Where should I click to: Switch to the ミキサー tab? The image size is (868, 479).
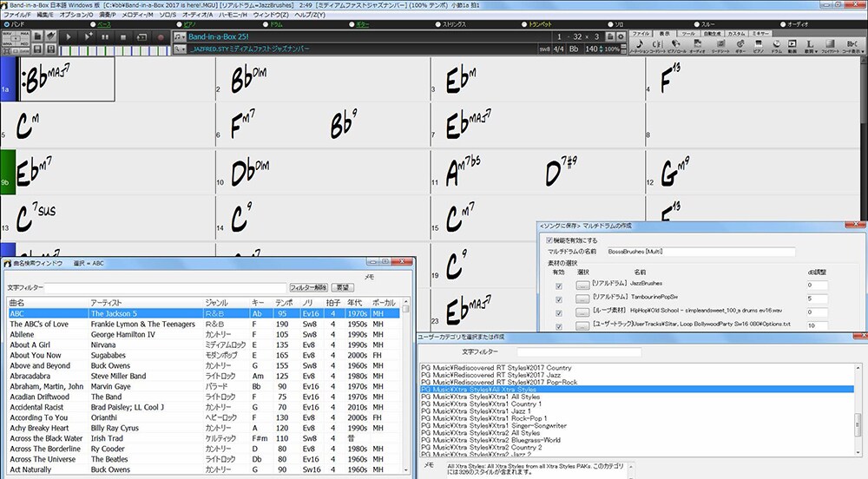[759, 33]
